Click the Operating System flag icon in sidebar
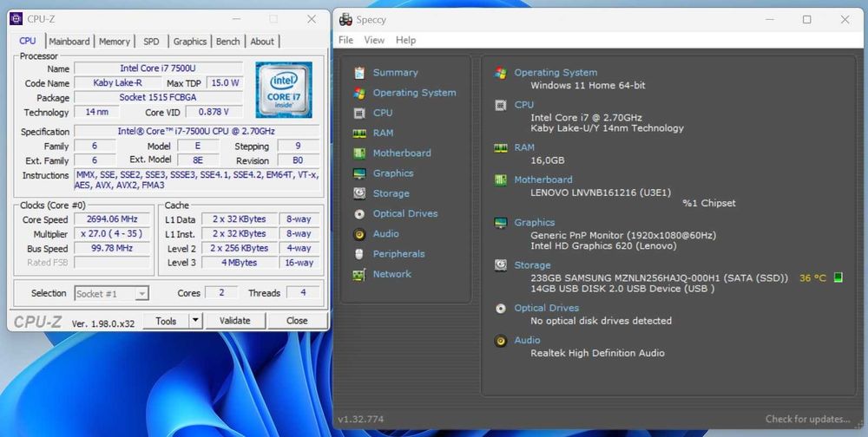 [x=359, y=93]
